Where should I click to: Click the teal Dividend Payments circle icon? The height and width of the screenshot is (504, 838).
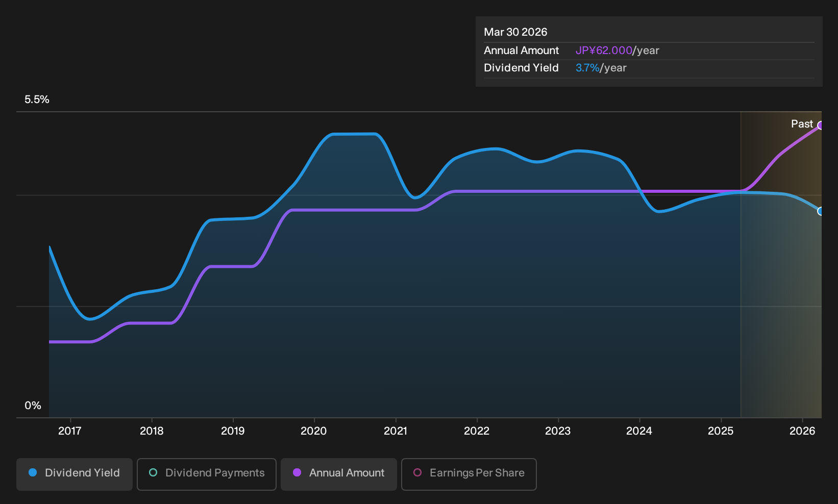pos(153,473)
